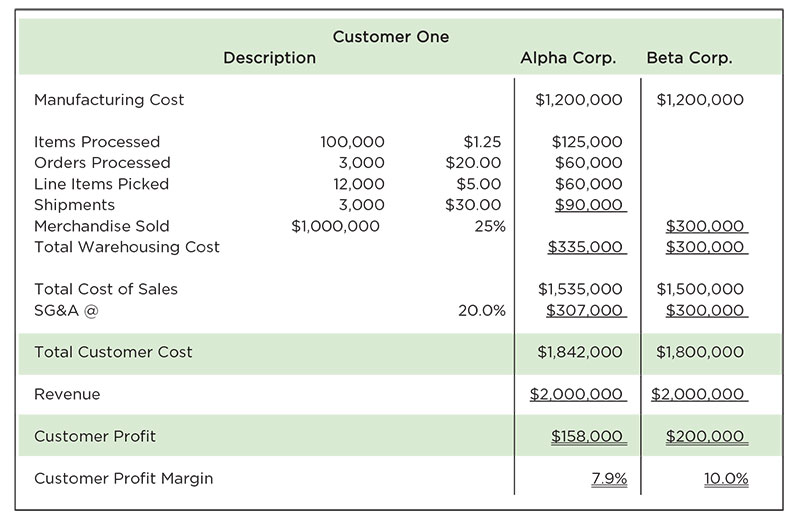
Task: Click the Alpha Corp. column header
Action: (x=568, y=58)
